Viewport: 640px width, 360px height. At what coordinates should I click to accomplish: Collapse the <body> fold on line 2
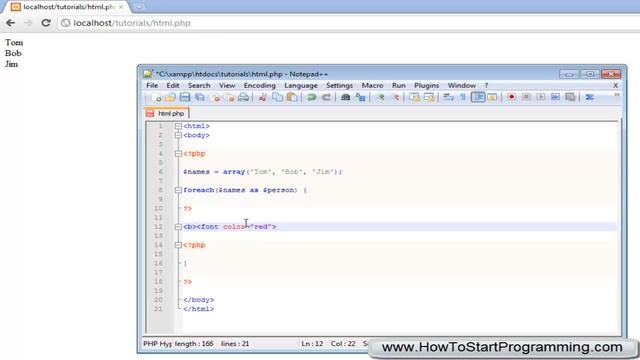click(178, 135)
